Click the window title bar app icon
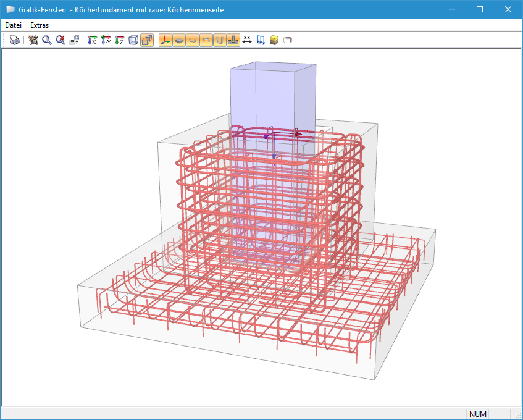Viewport: 523px width, 420px height. [x=10, y=9]
